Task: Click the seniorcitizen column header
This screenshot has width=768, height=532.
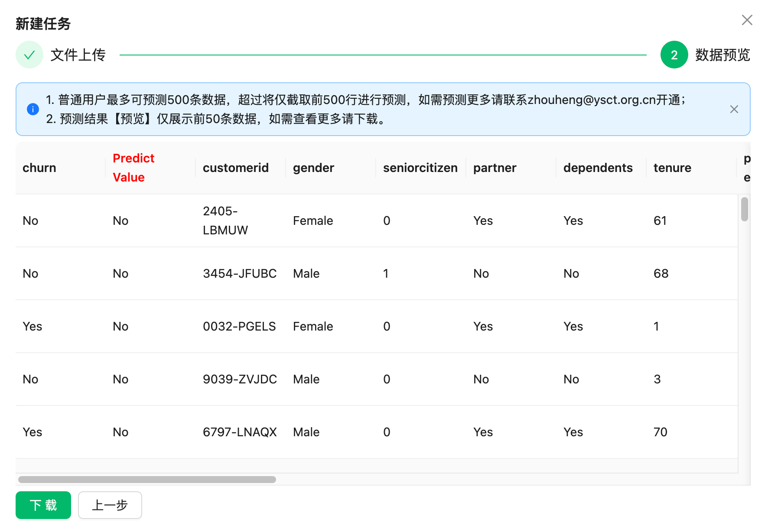Action: 420,168
